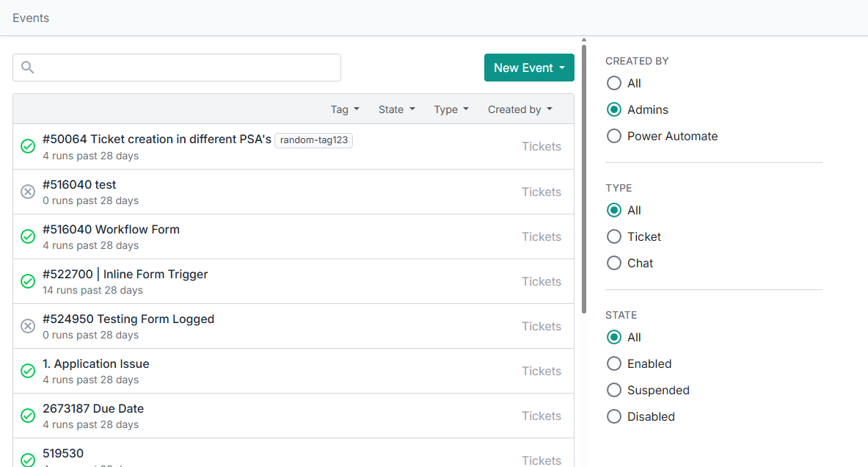Select Power Automate under Created By
This screenshot has height=467, width=868.
614,136
